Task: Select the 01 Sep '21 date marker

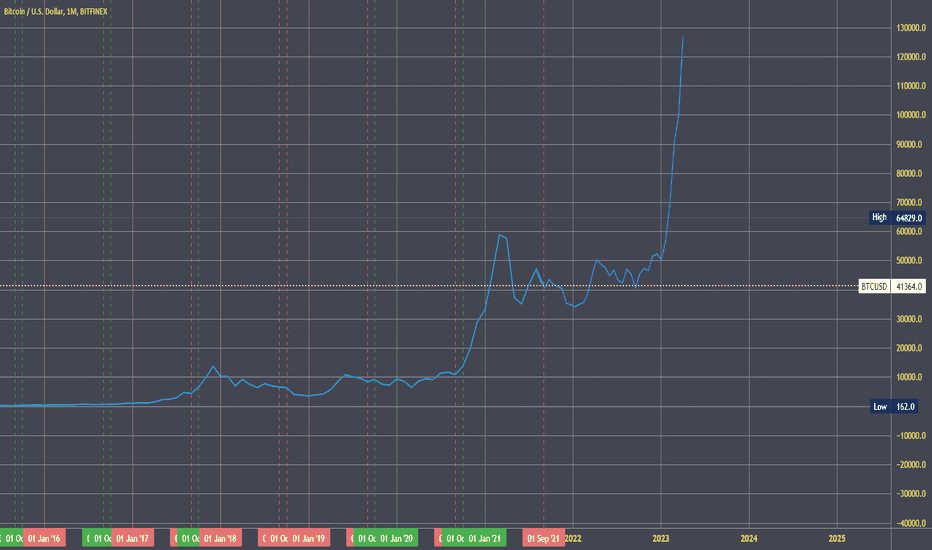Action: [x=543, y=539]
